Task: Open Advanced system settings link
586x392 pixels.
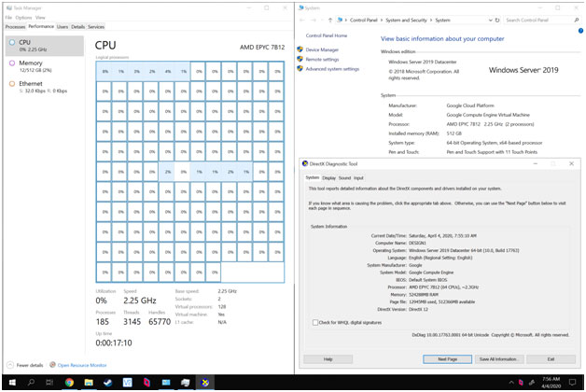Action: point(332,69)
